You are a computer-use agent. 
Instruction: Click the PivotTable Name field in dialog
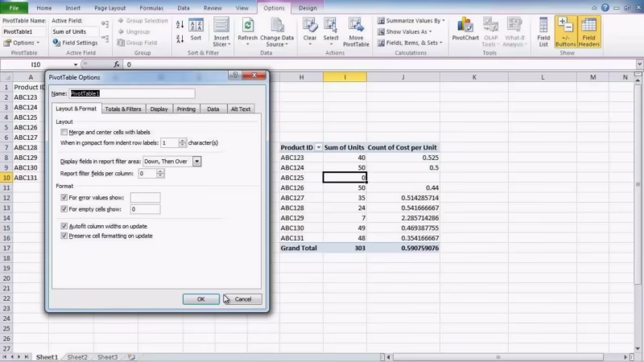tap(132, 93)
